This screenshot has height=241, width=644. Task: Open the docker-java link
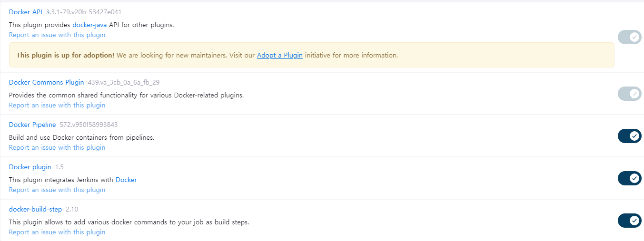pyautogui.click(x=89, y=25)
